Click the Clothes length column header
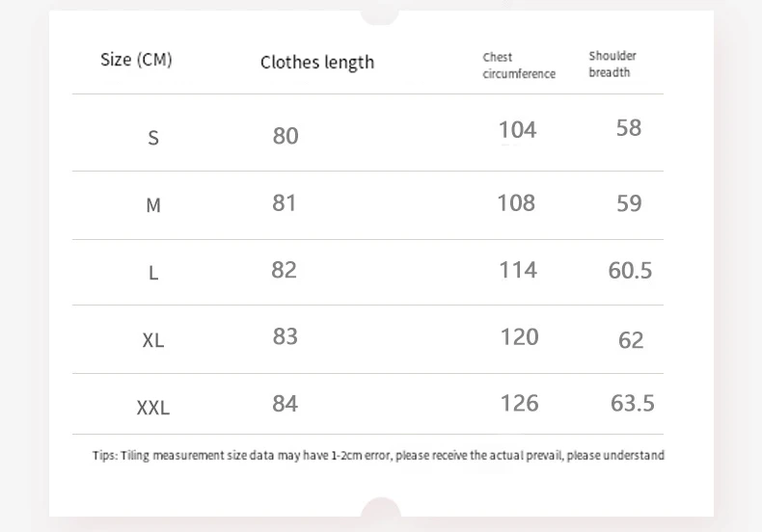The height and width of the screenshot is (532, 762). (316, 63)
